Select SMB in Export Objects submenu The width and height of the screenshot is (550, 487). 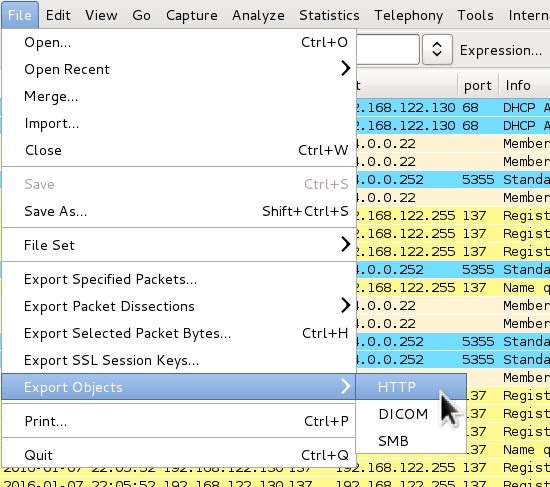click(x=411, y=441)
